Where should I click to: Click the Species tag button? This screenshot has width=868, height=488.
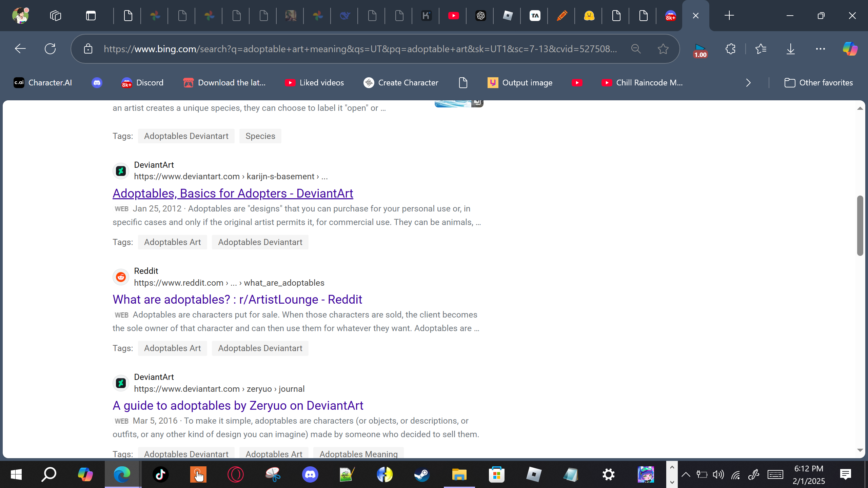pos(260,136)
